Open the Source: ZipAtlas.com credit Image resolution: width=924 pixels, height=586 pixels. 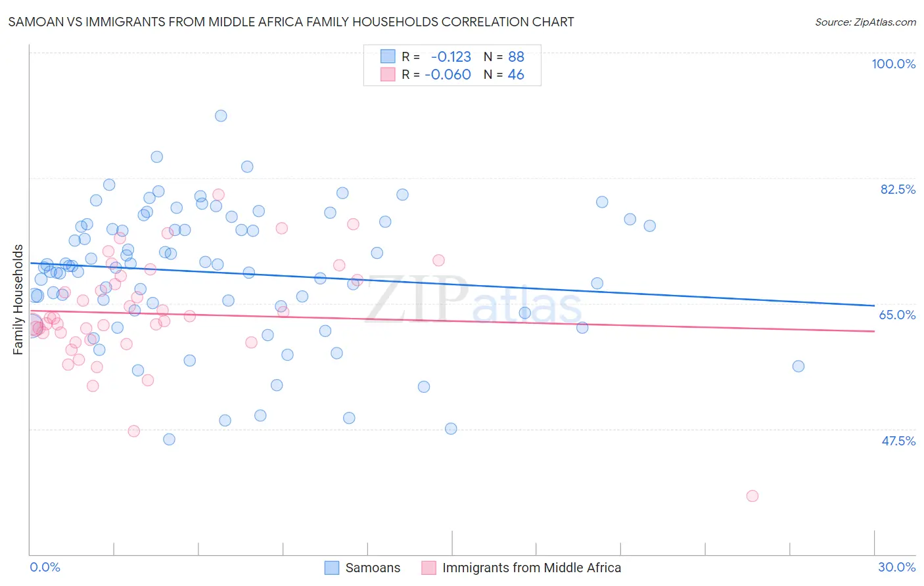[865, 22]
